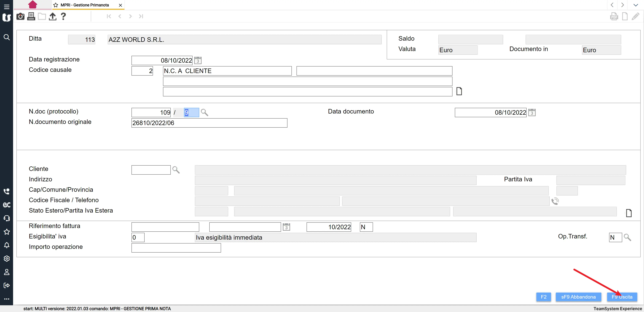
Task: Click the camera screenshot icon in toolbar
Action: [x=20, y=16]
